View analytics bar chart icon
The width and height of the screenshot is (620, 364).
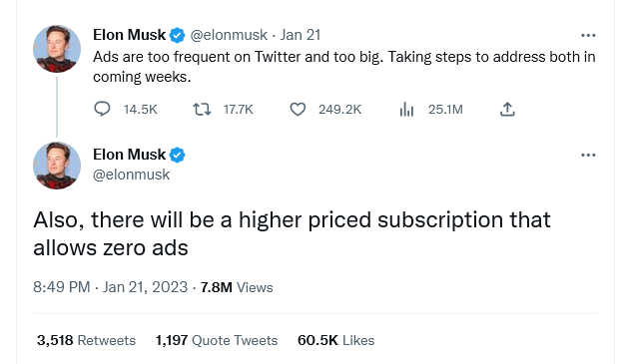(x=406, y=110)
